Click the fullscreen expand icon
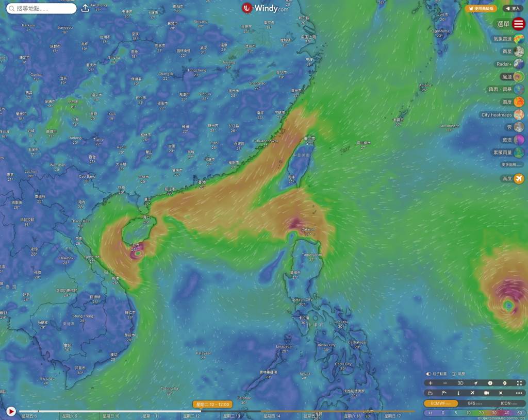The height and width of the screenshot is (420, 528). point(519,383)
